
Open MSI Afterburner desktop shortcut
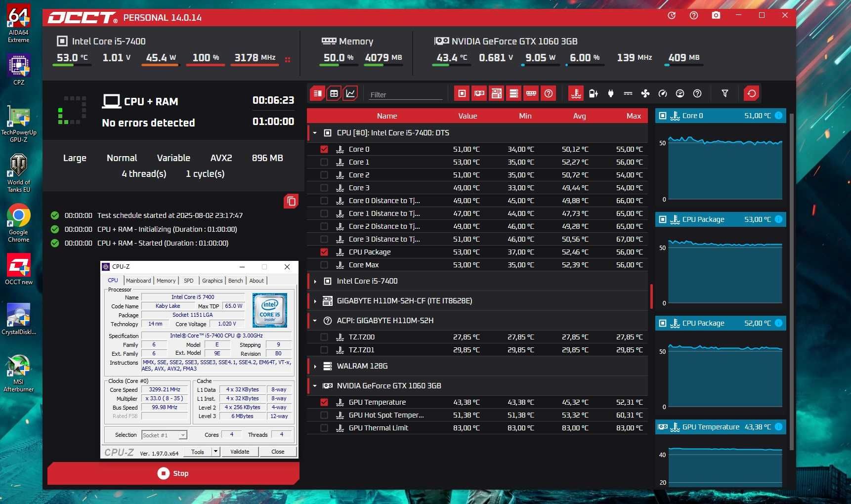tap(18, 374)
